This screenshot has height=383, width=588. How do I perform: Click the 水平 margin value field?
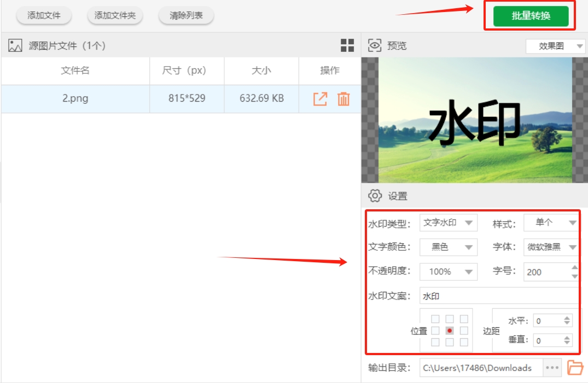[x=548, y=321]
